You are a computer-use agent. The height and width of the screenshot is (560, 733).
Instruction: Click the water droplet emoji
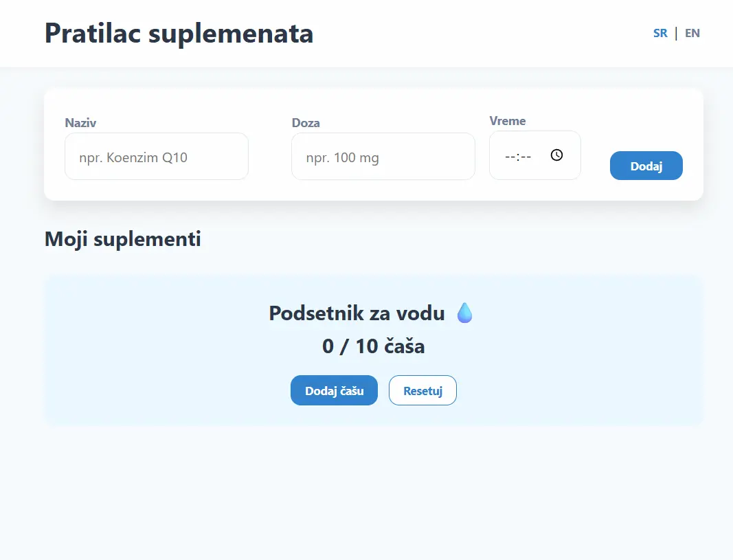pyautogui.click(x=464, y=313)
